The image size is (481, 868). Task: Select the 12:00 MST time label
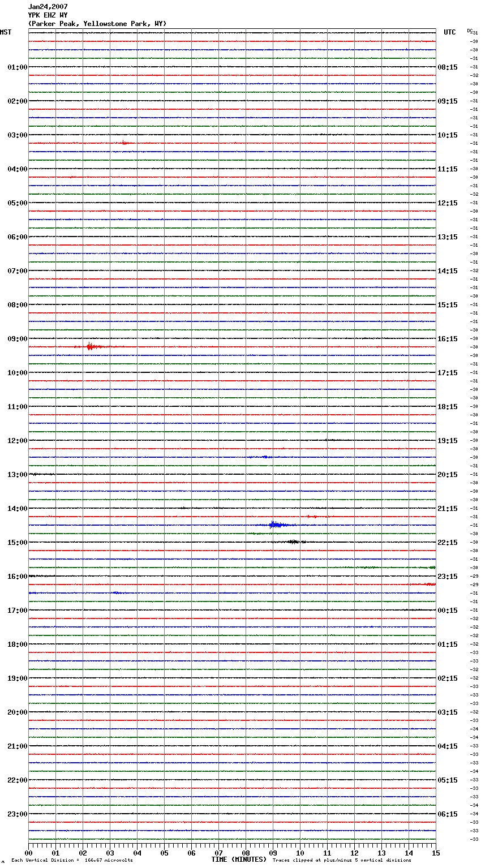click(x=18, y=441)
